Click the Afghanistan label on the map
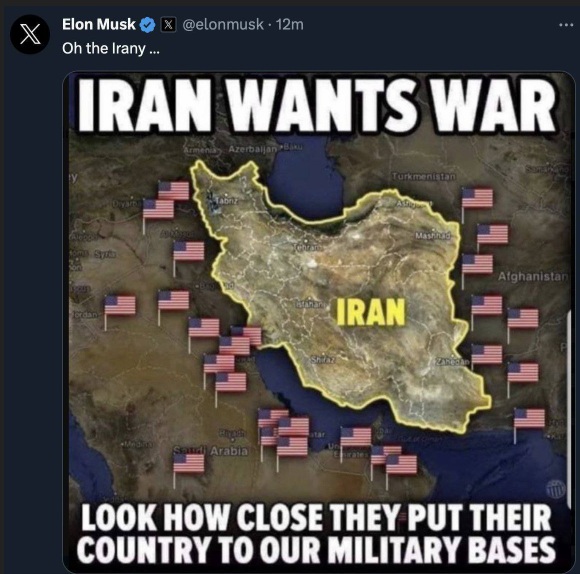This screenshot has height=574, width=580. tap(532, 276)
